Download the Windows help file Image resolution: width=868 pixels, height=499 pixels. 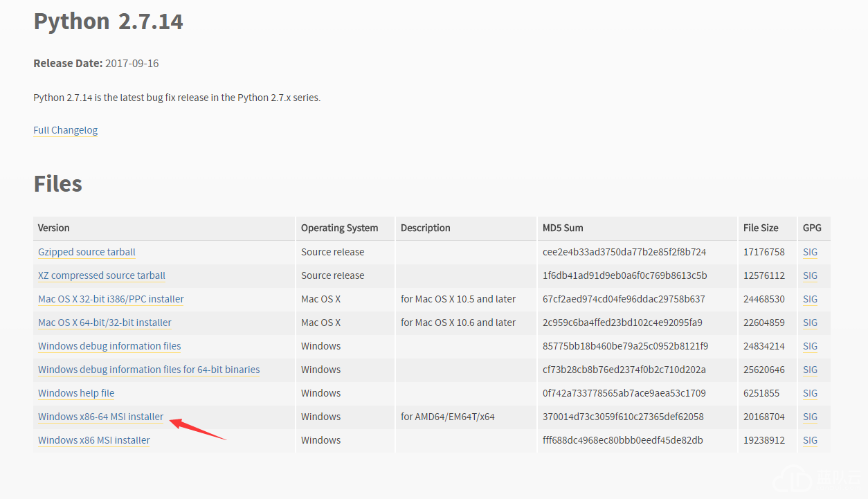[x=76, y=393]
